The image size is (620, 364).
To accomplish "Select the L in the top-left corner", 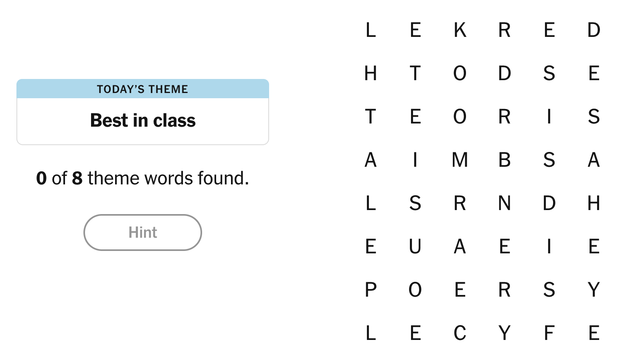I will coord(371,30).
